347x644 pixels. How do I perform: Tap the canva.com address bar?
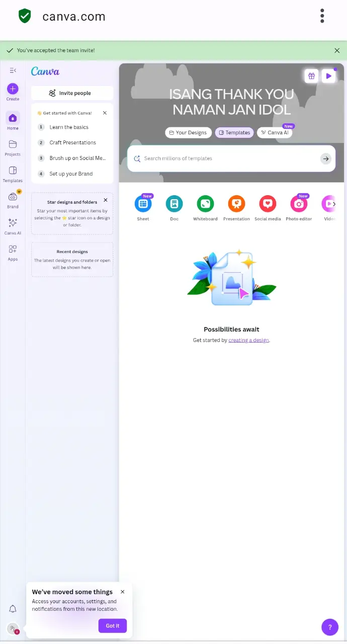74,17
